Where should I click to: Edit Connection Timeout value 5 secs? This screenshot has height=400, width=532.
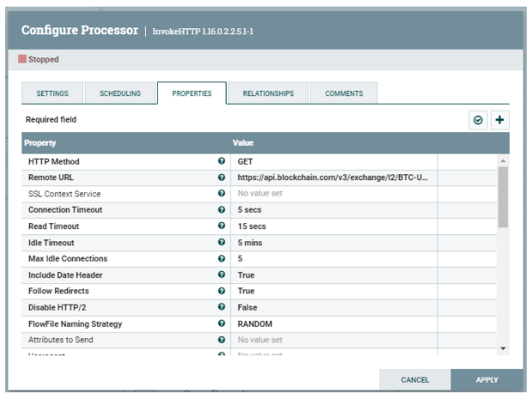click(334, 209)
